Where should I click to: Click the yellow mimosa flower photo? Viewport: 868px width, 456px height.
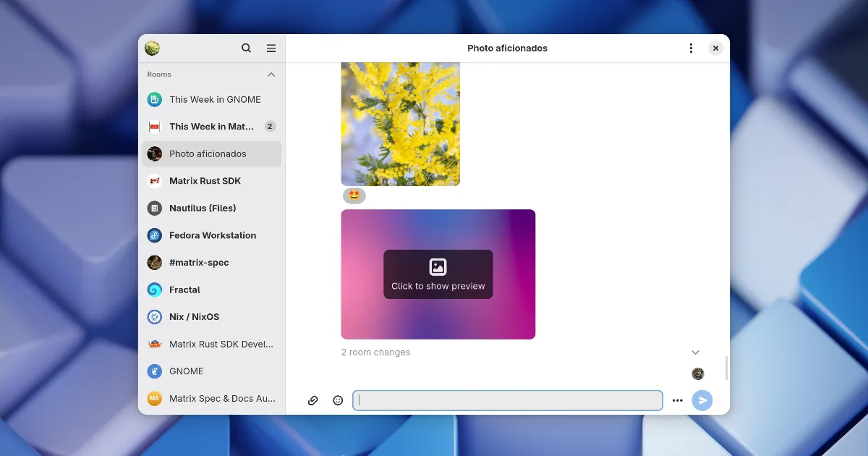[400, 124]
